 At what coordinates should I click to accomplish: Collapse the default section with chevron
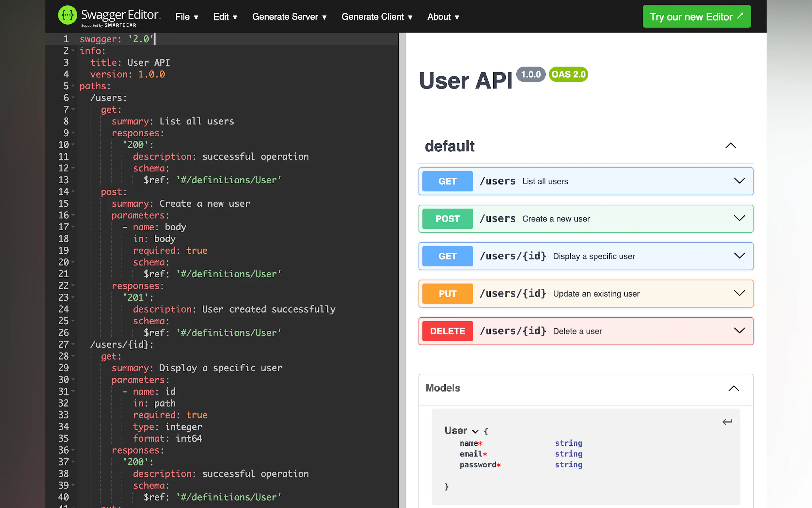click(x=730, y=146)
